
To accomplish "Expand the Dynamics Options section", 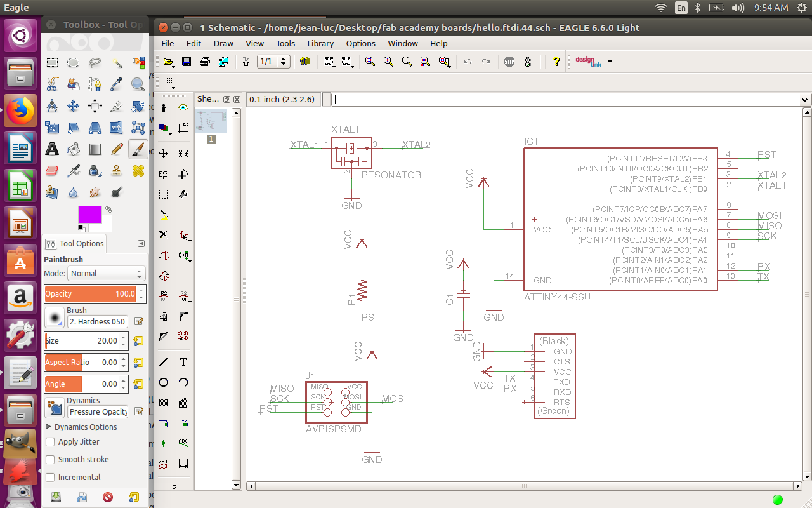I will pos(49,427).
